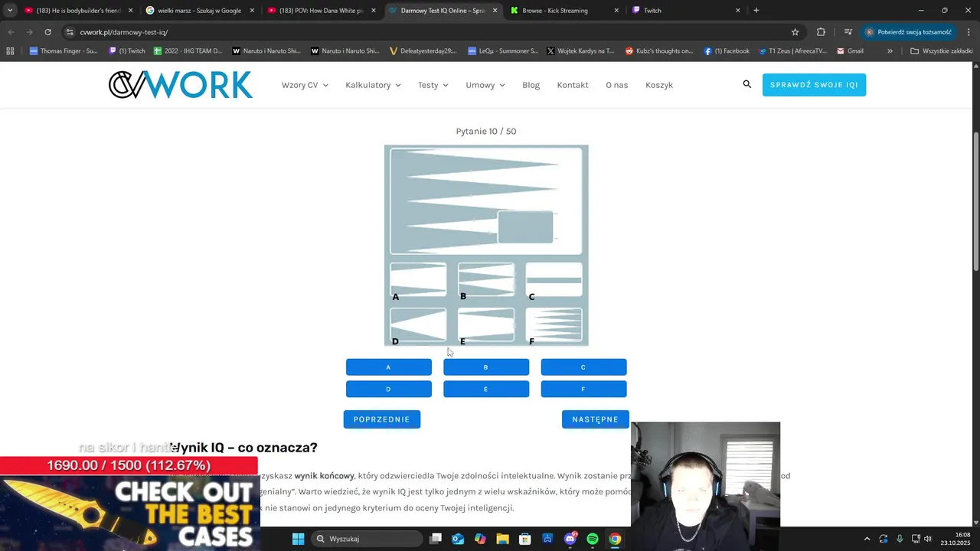980x551 pixels.
Task: Expand the Wzory CV menu
Action: [x=305, y=85]
